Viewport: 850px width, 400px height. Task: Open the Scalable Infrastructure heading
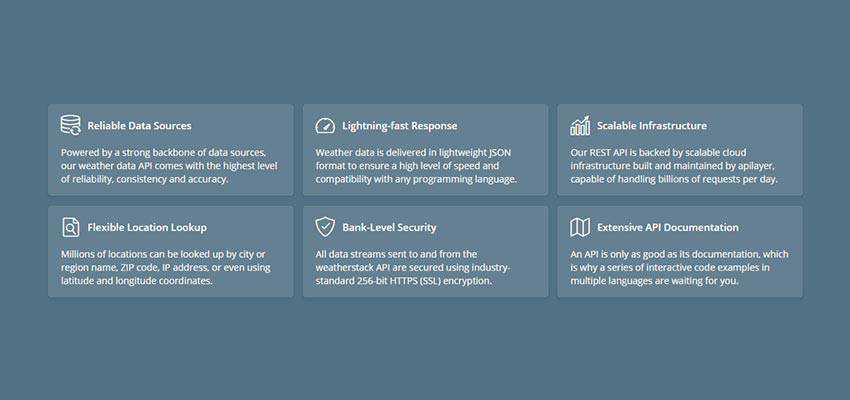652,126
